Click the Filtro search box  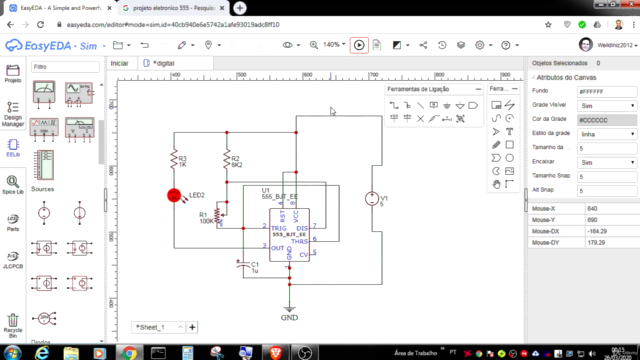(x=65, y=67)
